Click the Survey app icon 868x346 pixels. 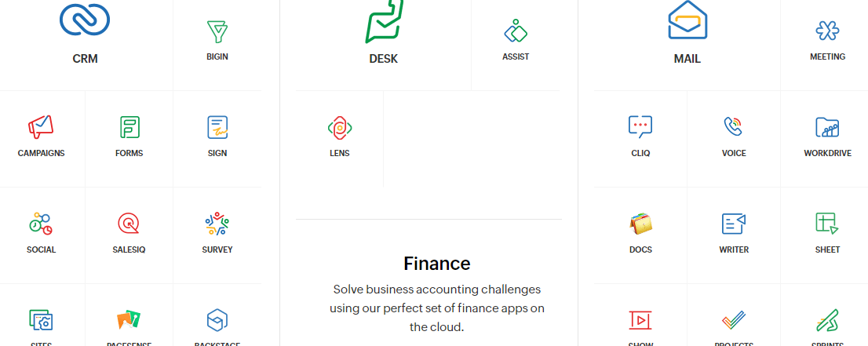(217, 224)
